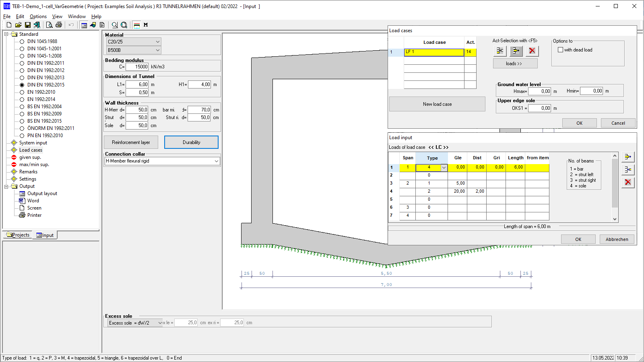Screen dimensions: 644x362
Task: Click the text document output toolbar icon
Action: pos(102,25)
